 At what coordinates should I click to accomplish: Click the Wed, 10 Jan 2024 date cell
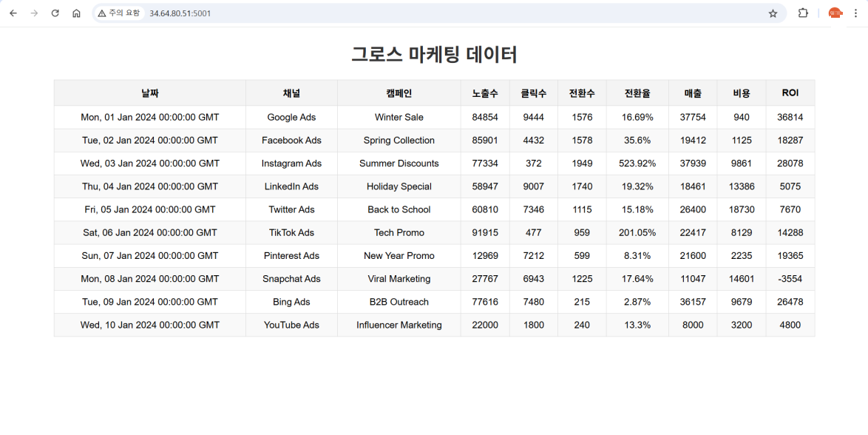[150, 326]
